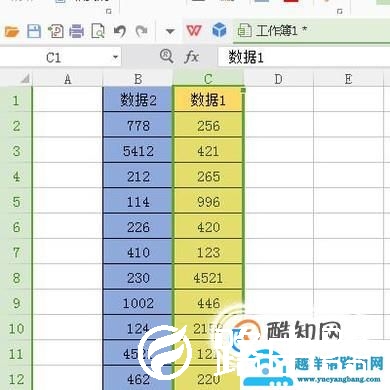Select row 6 header
The image size is (390, 390).
tap(16, 227)
